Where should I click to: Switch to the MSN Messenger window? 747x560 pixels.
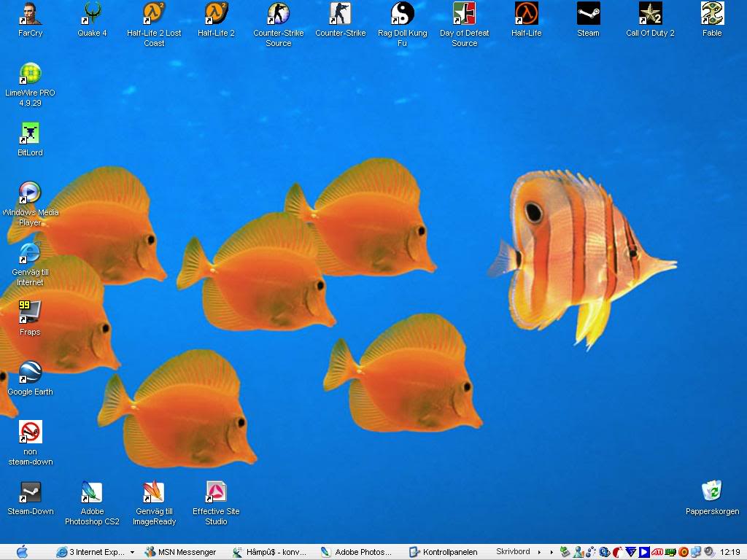(181, 552)
